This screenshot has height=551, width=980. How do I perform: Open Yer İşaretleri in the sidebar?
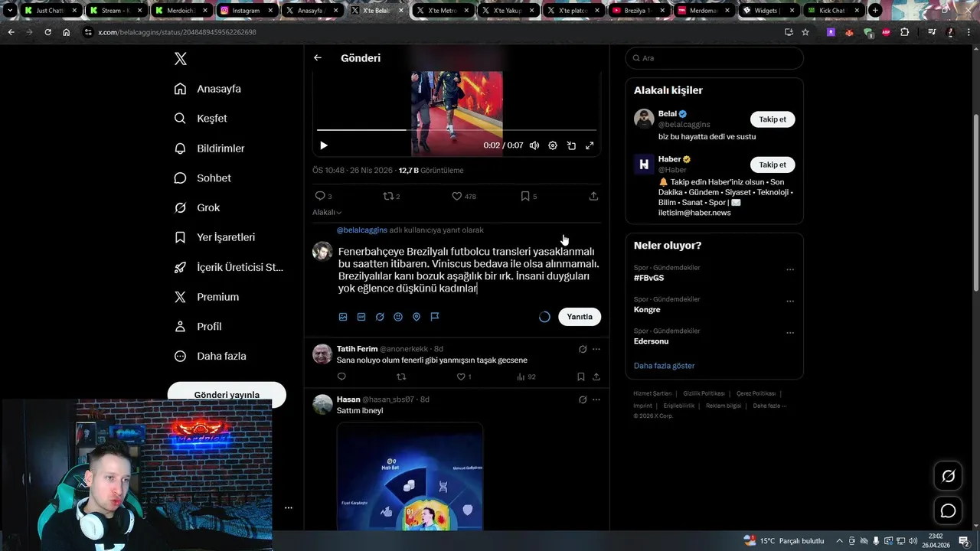[x=215, y=237]
